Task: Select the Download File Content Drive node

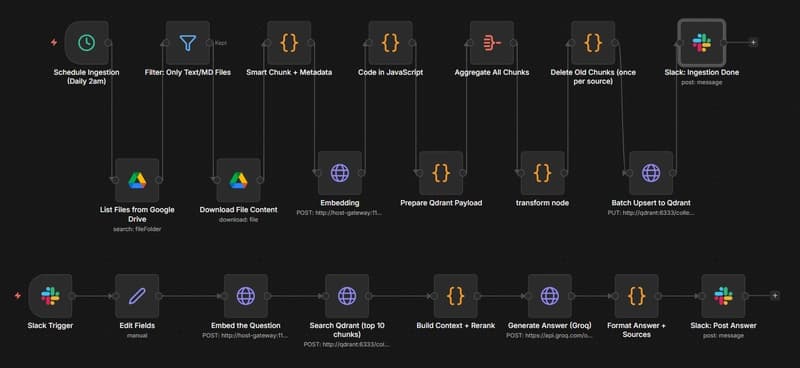Action: (238, 180)
